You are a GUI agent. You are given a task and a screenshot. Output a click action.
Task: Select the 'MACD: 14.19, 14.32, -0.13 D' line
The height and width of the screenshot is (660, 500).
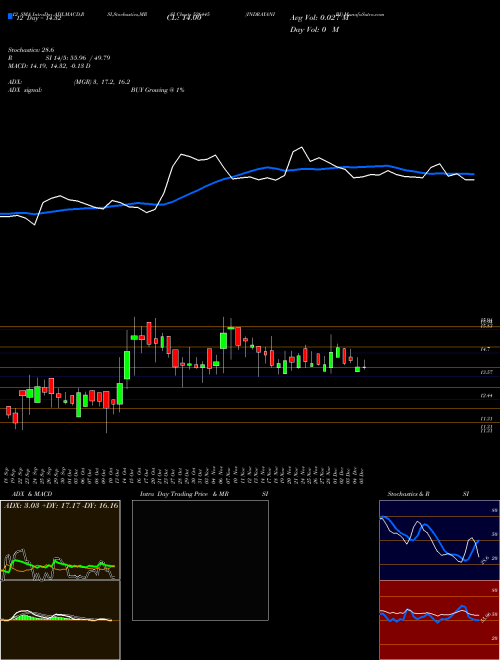tap(49, 66)
